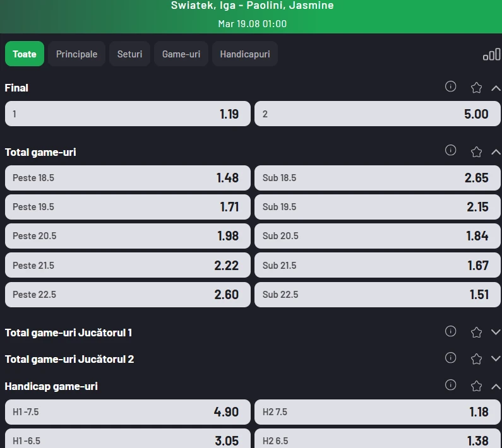Star the Total game-uri market
This screenshot has height=448, width=502.
(x=476, y=151)
